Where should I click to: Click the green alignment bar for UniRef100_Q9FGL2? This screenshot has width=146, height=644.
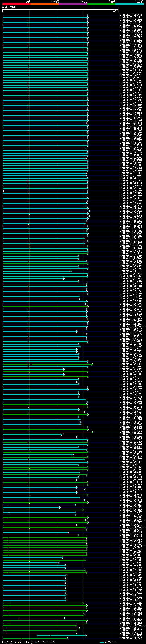48,364
